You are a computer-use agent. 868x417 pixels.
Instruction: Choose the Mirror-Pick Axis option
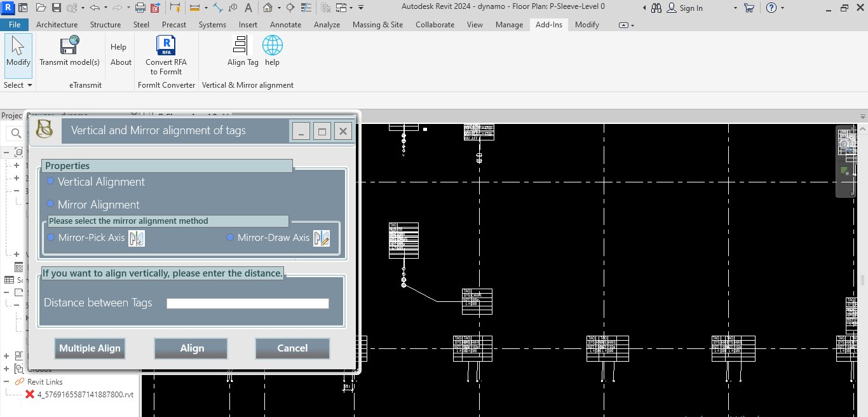click(51, 237)
